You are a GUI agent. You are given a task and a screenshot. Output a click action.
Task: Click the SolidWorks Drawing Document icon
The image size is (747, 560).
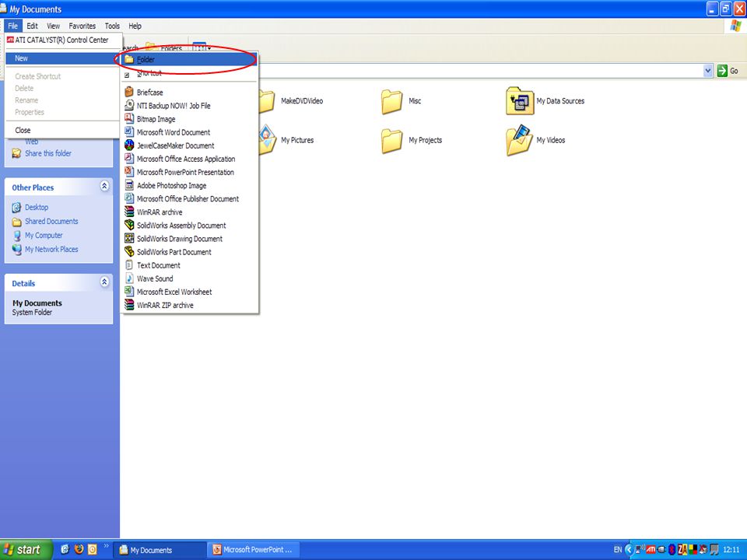point(128,239)
